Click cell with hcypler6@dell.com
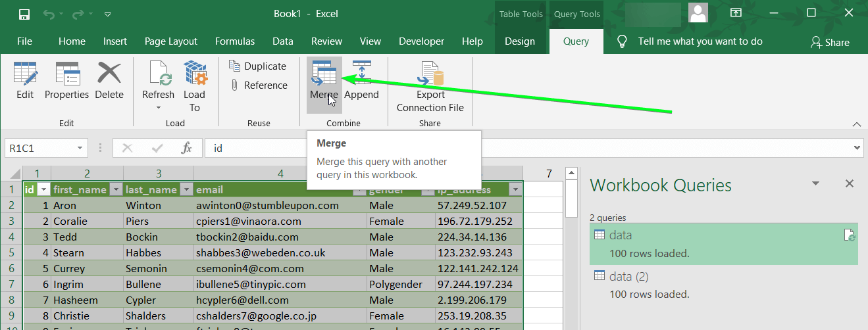Image resolution: width=868 pixels, height=330 pixels. click(x=280, y=300)
